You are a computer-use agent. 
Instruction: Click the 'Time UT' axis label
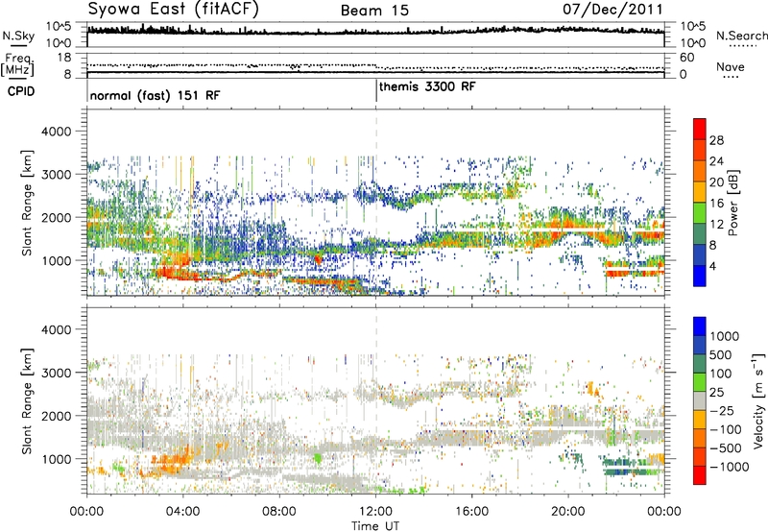click(375, 526)
